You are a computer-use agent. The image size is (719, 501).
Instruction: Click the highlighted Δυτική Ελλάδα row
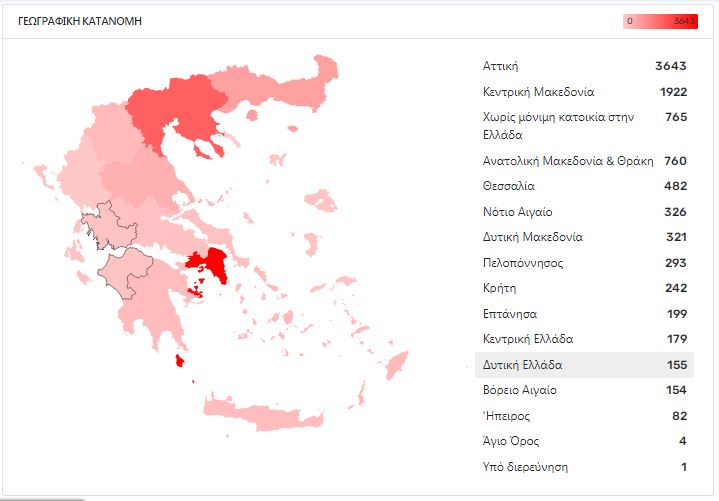pos(584,365)
